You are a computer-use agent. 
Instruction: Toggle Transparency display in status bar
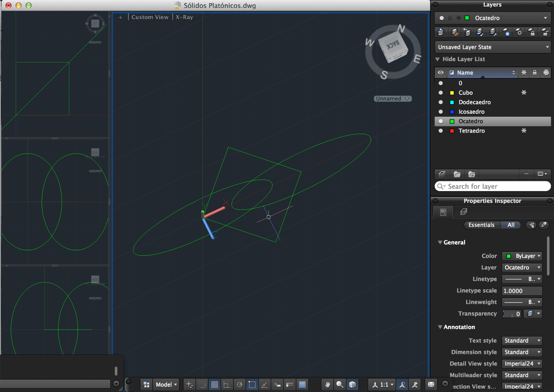click(302, 385)
